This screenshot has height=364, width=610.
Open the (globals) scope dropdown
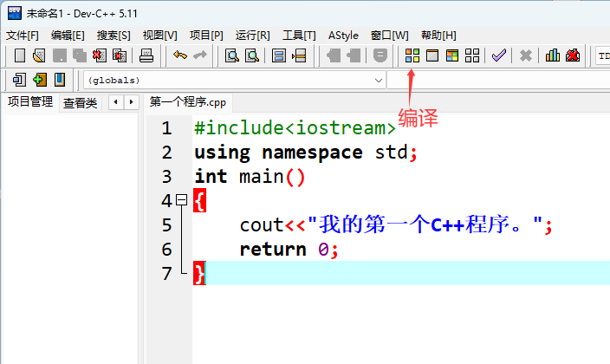(379, 80)
